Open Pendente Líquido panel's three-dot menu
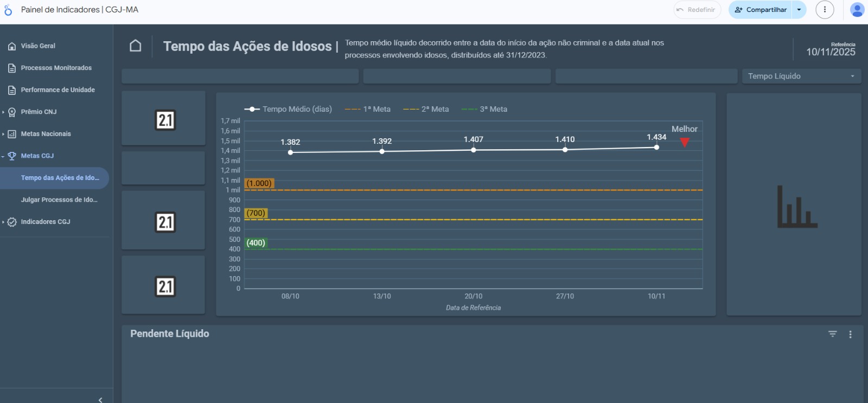Image resolution: width=868 pixels, height=403 pixels. click(x=850, y=335)
